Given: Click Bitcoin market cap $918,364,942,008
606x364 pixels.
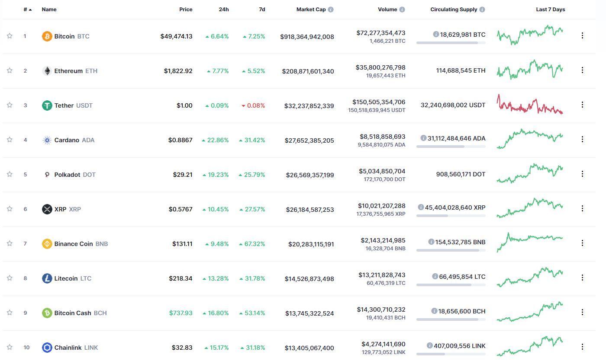Looking at the screenshot, I should [x=307, y=37].
